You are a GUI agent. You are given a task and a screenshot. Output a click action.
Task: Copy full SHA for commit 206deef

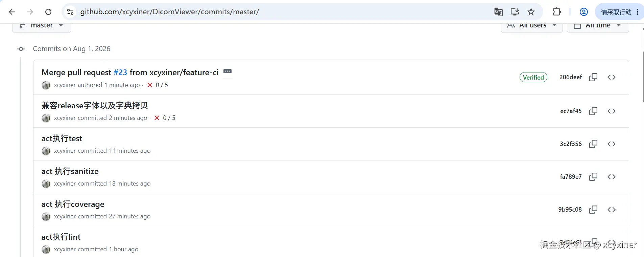point(593,77)
